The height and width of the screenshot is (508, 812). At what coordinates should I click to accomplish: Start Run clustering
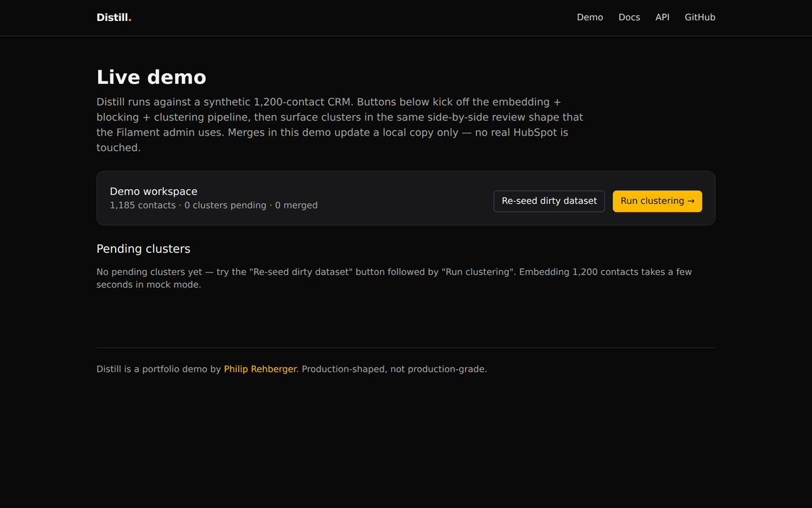658,201
